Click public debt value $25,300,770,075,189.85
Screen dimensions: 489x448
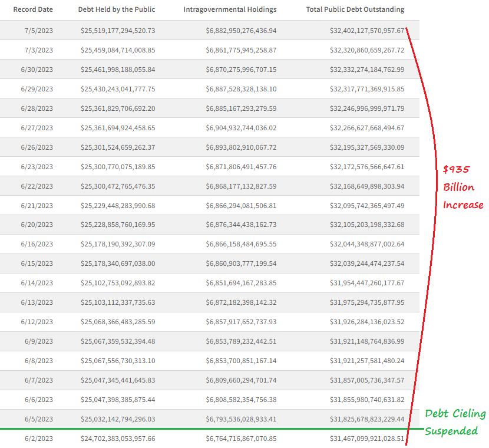(x=118, y=167)
